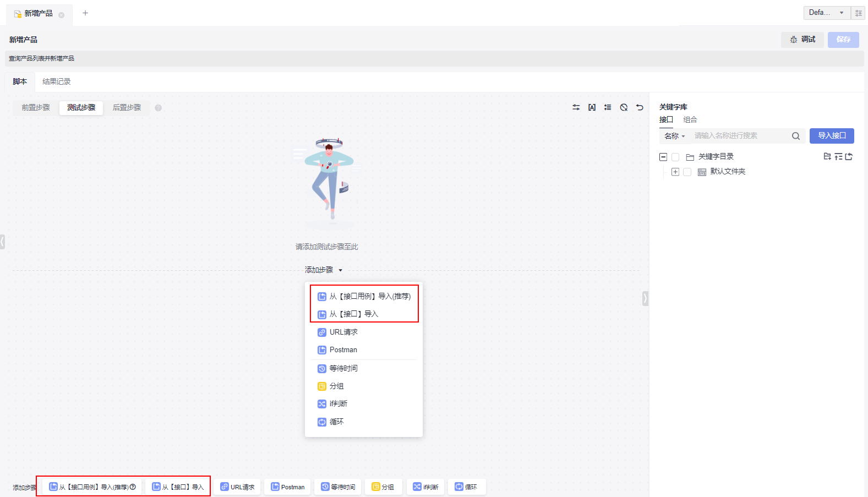Switch to 接口 tab in keyword library
The width and height of the screenshot is (868, 497).
coord(666,120)
